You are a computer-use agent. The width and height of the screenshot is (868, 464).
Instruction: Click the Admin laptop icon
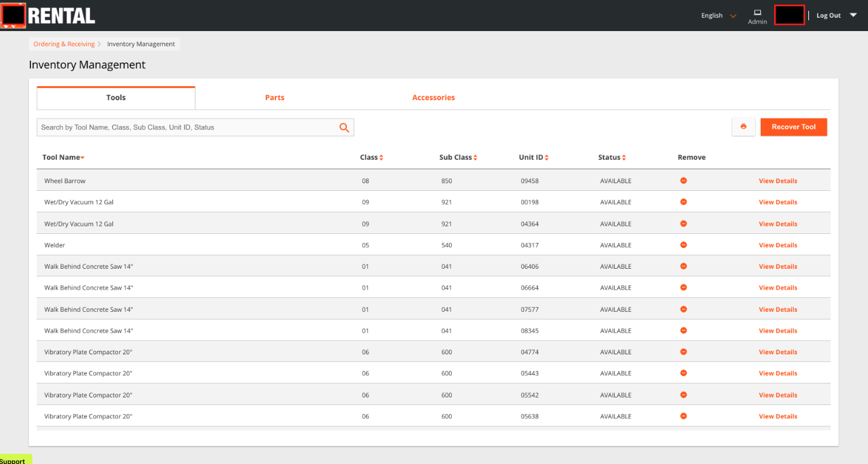point(757,13)
